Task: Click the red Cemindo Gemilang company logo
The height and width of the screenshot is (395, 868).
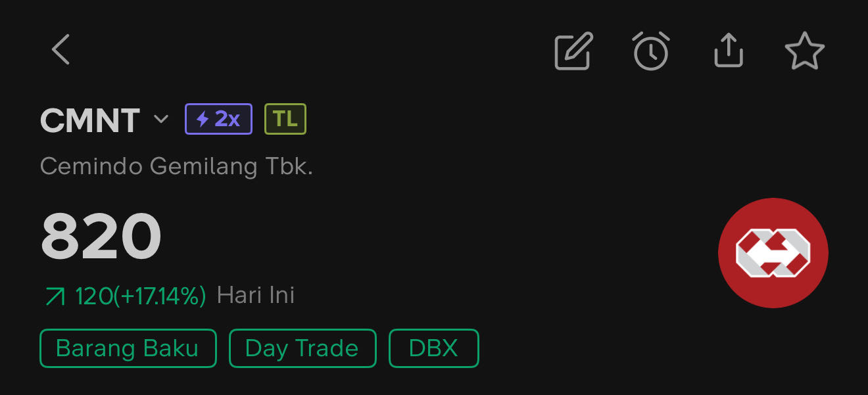Action: point(773,252)
